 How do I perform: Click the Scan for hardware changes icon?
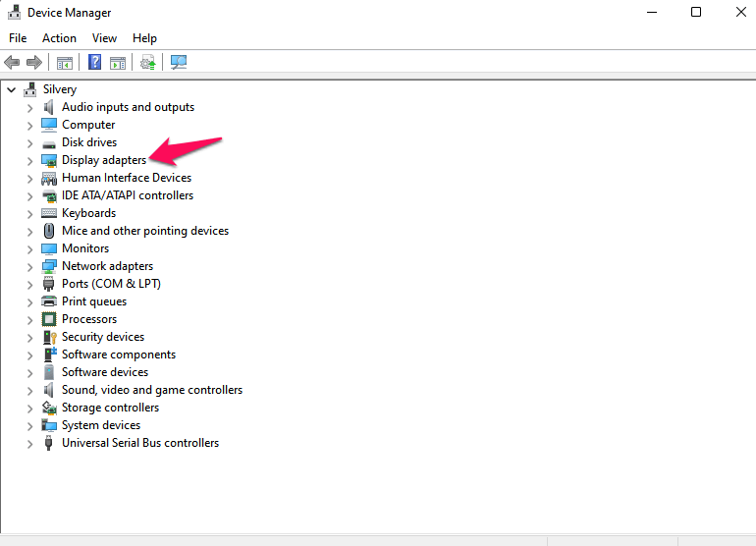(179, 63)
